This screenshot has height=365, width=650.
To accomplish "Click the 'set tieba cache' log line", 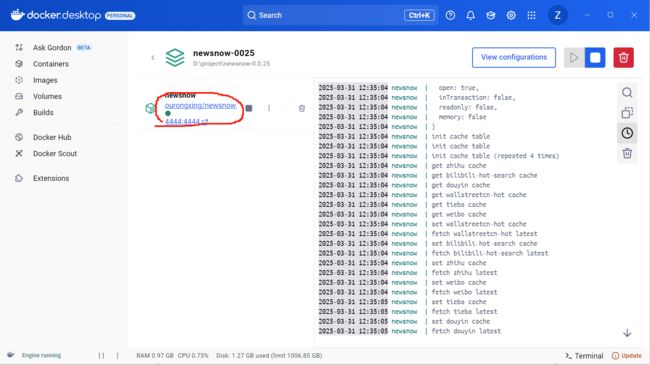I will (x=459, y=302).
